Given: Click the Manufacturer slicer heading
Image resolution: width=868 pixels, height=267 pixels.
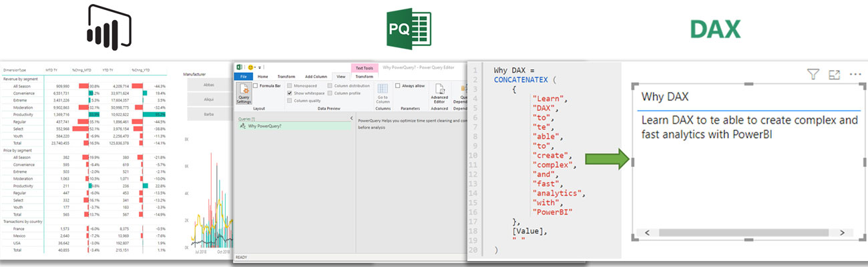Looking at the screenshot, I should [194, 74].
